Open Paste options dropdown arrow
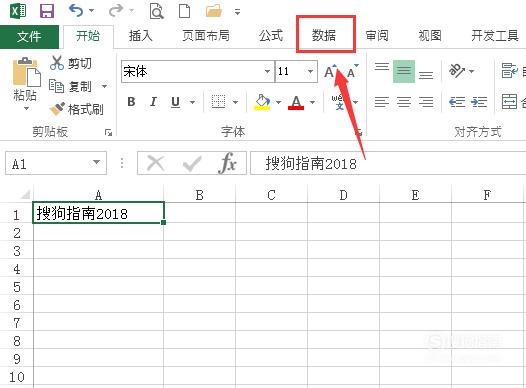 pyautogui.click(x=26, y=109)
